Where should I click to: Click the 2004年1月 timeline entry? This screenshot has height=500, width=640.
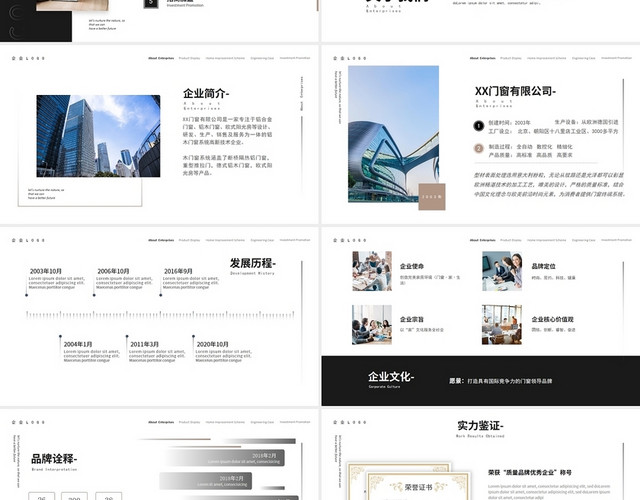coord(91,352)
